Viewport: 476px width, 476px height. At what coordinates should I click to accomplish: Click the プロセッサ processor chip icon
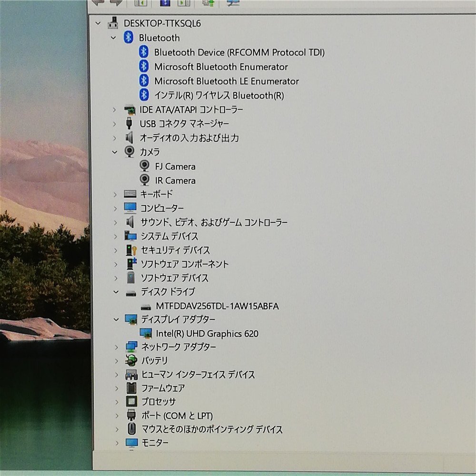(x=131, y=402)
